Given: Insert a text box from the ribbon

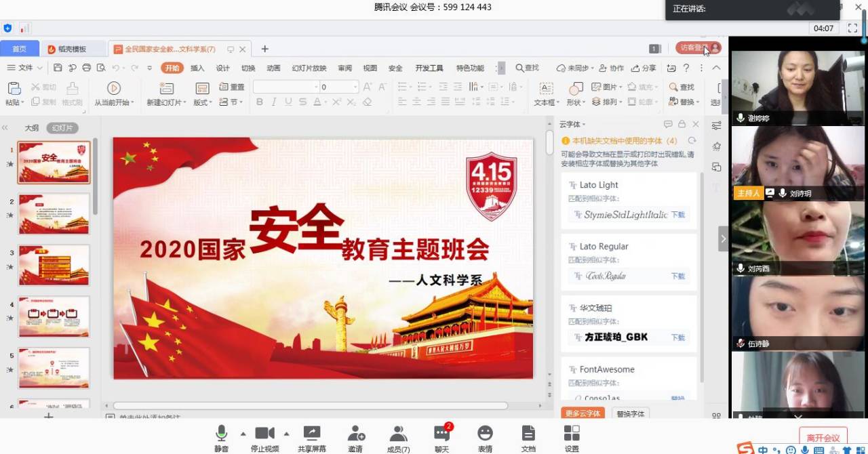Looking at the screenshot, I should [545, 89].
